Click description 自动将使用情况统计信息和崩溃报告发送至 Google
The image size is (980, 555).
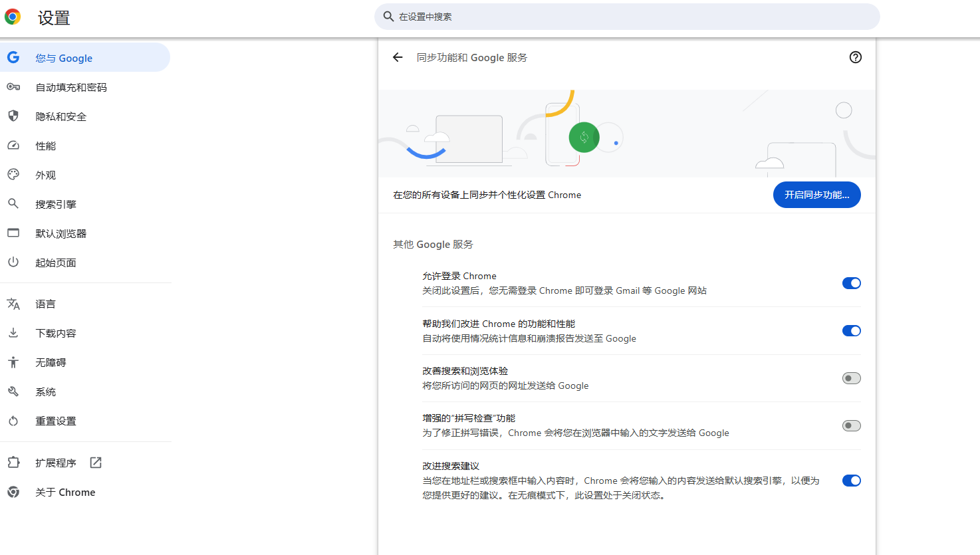point(529,338)
